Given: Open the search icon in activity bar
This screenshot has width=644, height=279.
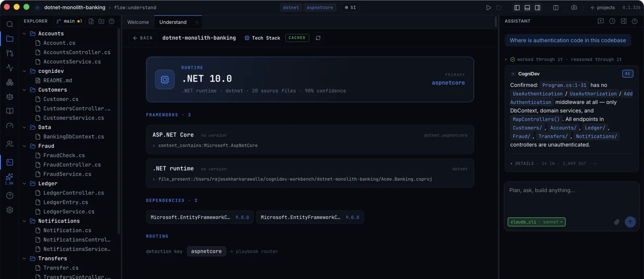Looking at the screenshot, I should pos(10,24).
